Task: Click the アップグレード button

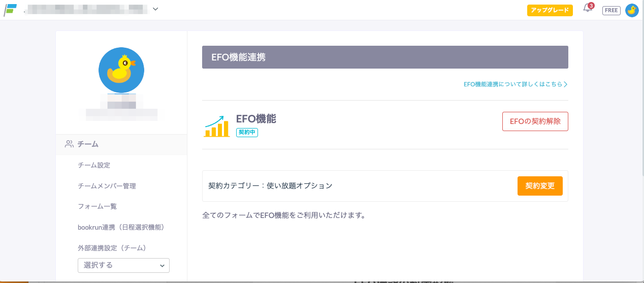Action: click(550, 10)
